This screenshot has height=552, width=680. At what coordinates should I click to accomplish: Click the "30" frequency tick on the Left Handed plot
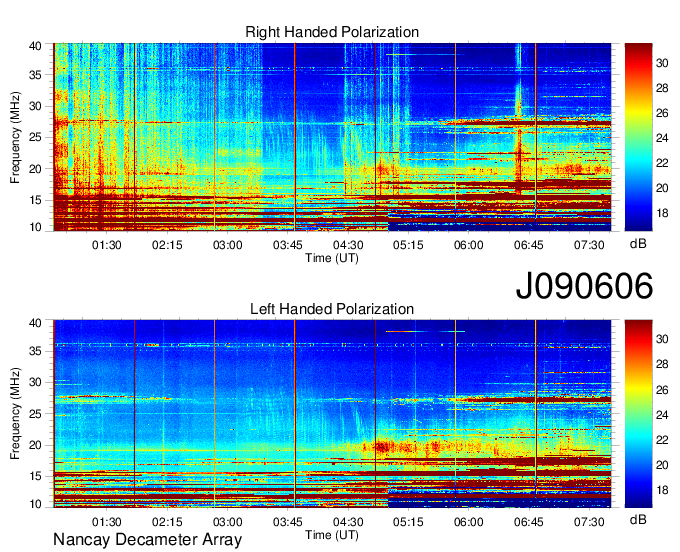point(35,383)
